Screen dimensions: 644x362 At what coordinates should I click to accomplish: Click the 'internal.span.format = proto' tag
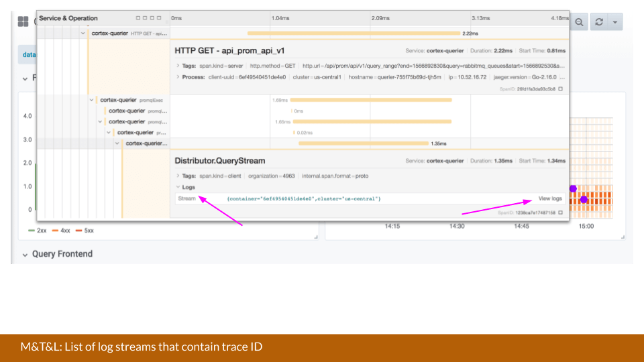click(x=335, y=176)
